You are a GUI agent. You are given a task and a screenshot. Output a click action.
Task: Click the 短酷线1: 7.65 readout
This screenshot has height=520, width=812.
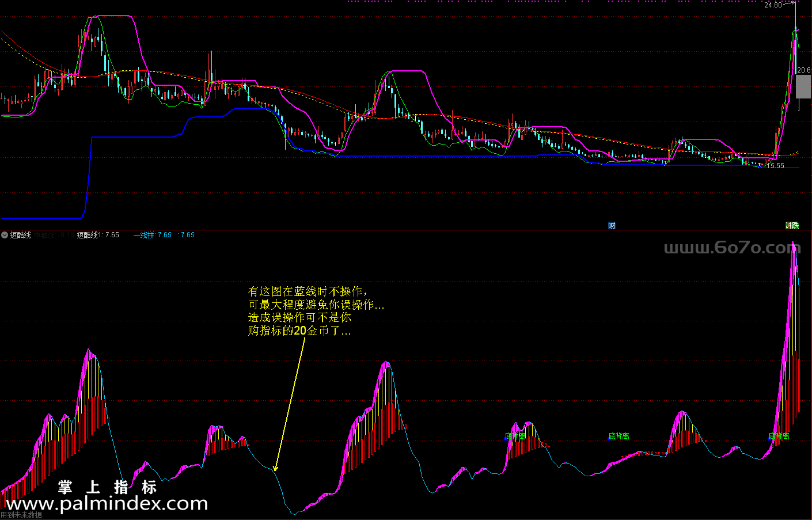point(98,235)
